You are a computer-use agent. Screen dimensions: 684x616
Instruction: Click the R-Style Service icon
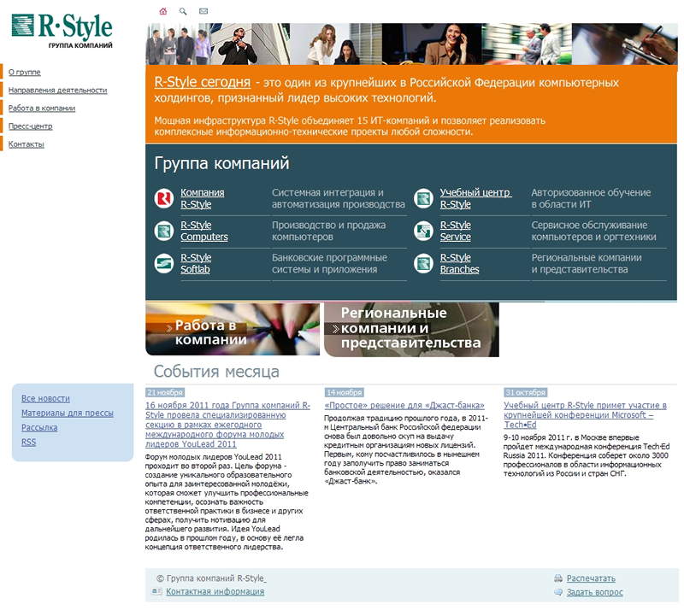pos(423,231)
